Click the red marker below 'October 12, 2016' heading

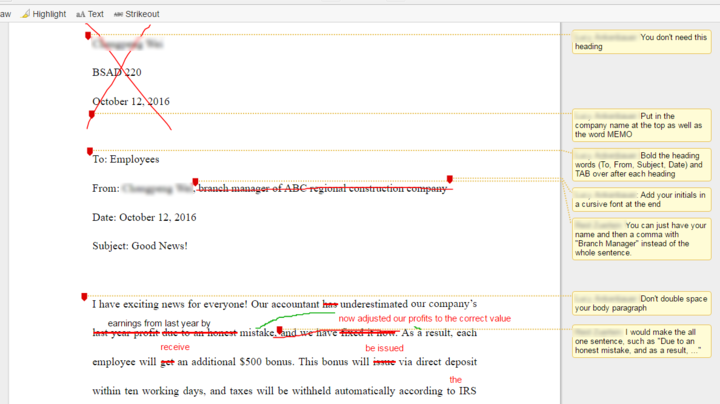point(91,114)
